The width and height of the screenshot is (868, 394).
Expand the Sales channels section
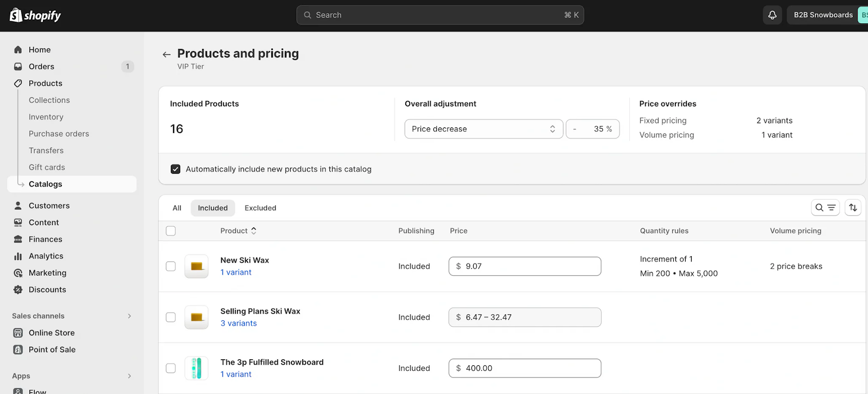click(x=129, y=316)
